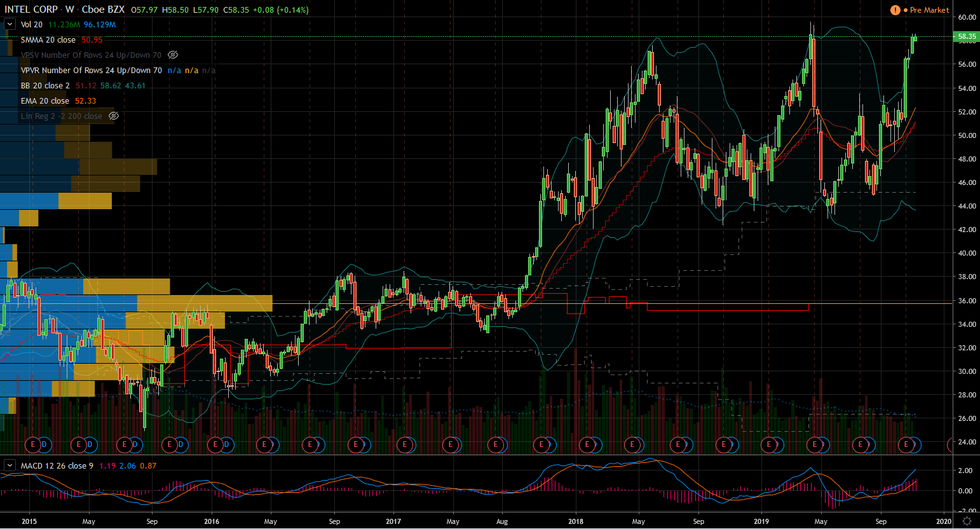Unhide the Lin Reg indicator via eye icon
Viewport: 980px width, 529px height.
click(x=114, y=116)
